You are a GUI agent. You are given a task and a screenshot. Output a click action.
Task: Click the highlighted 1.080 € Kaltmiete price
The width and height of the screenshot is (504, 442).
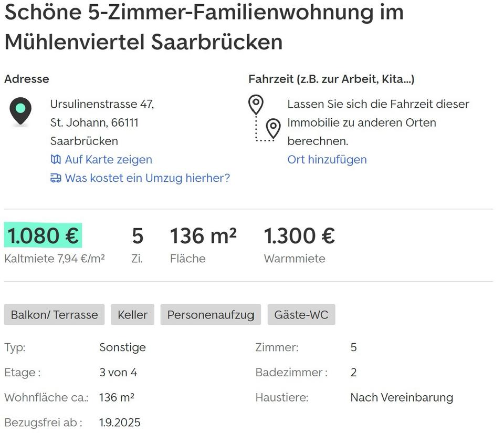(43, 236)
